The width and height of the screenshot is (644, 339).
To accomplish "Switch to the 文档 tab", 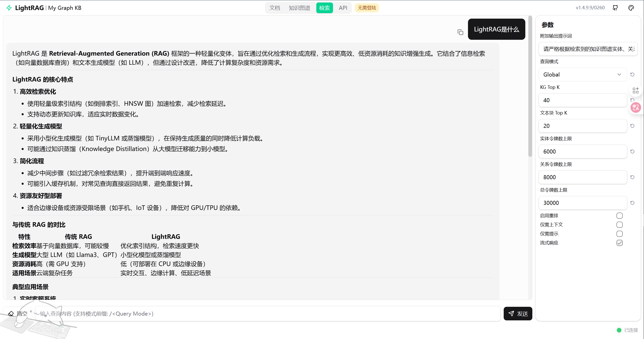I will coord(275,8).
